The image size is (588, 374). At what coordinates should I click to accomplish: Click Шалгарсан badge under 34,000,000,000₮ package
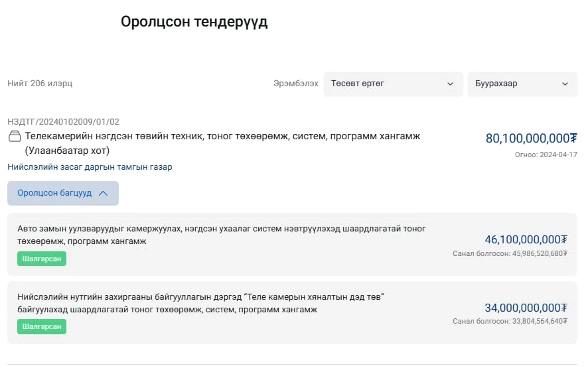42,327
